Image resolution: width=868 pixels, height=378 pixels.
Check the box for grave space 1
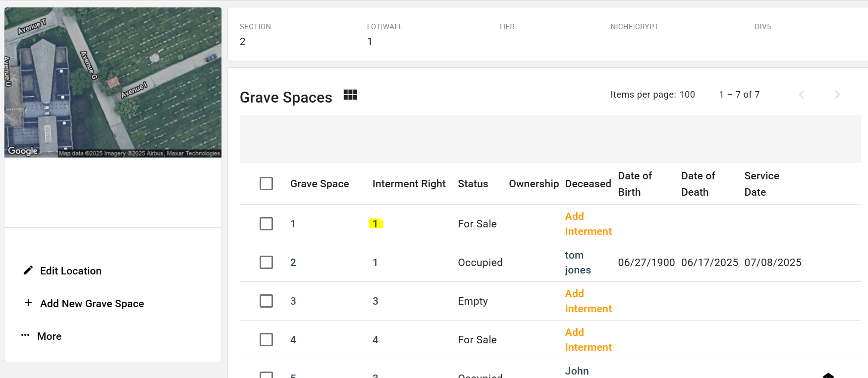coord(266,224)
